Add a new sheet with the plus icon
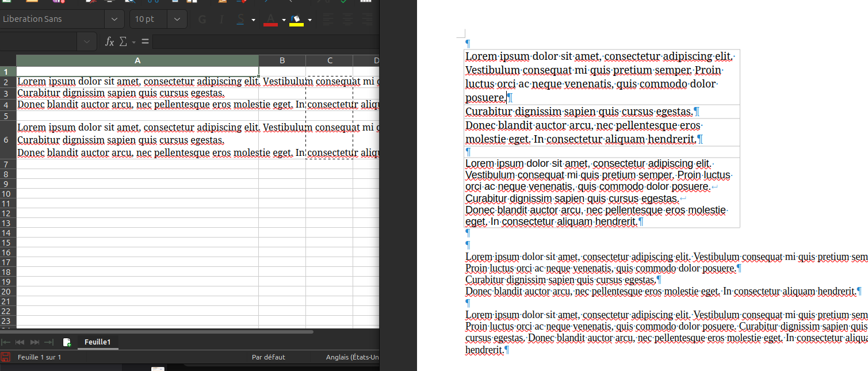The height and width of the screenshot is (371, 868). (67, 342)
